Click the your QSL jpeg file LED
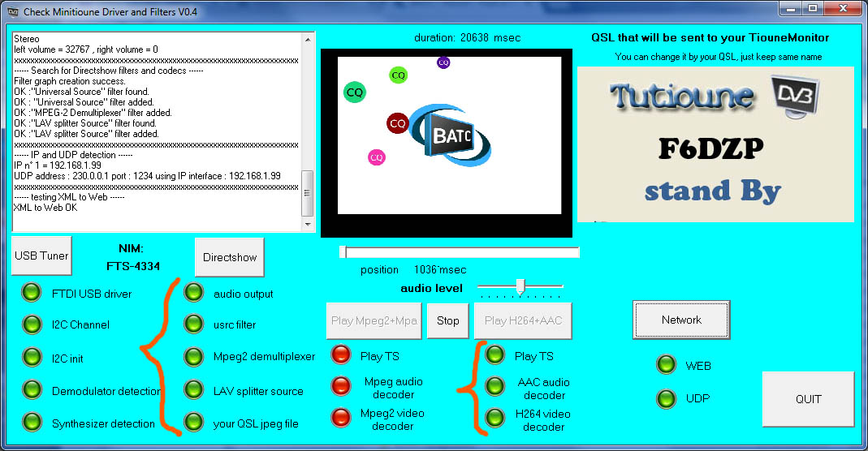Screen dimensions: 868x451 point(194,423)
